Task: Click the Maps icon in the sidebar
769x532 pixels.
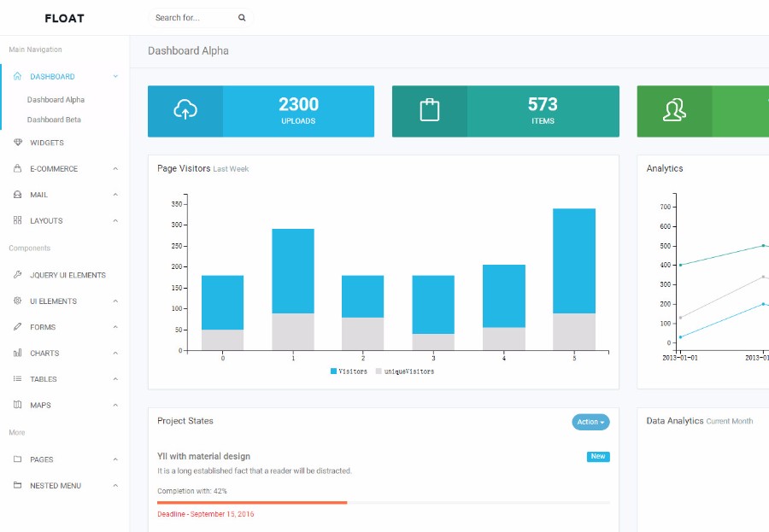Action: click(x=17, y=405)
